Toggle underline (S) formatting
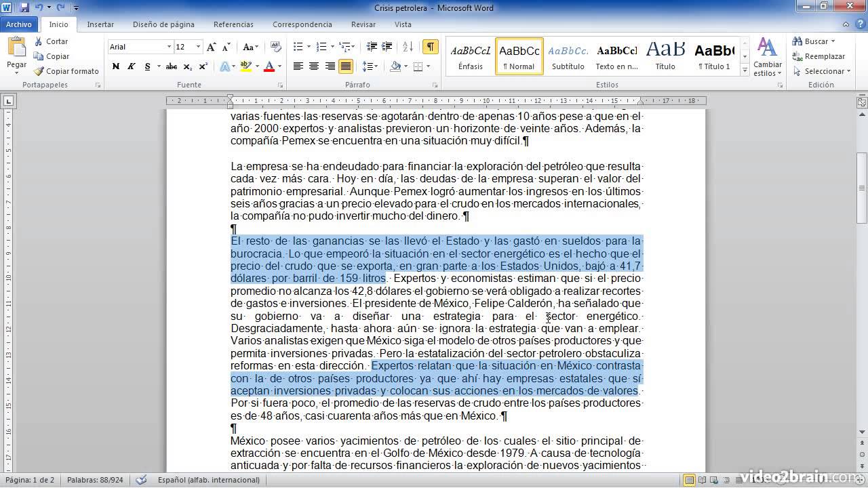Screen dimensions: 868x488 tap(146, 66)
